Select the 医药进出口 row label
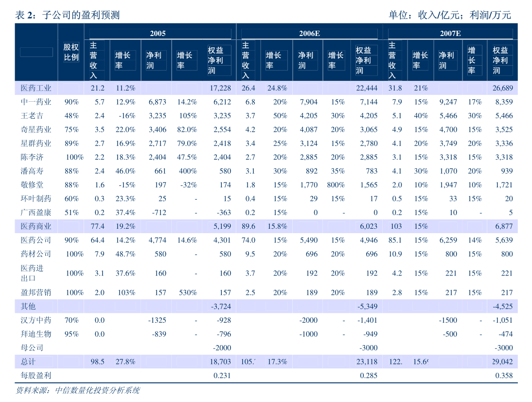The height and width of the screenshot is (402, 532). pyautogui.click(x=32, y=273)
